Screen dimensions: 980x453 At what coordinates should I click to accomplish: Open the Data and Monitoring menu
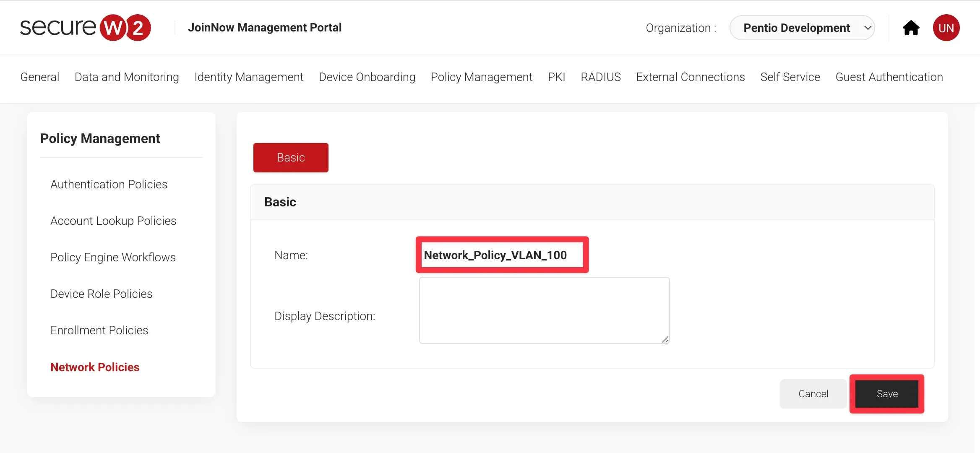tap(127, 77)
